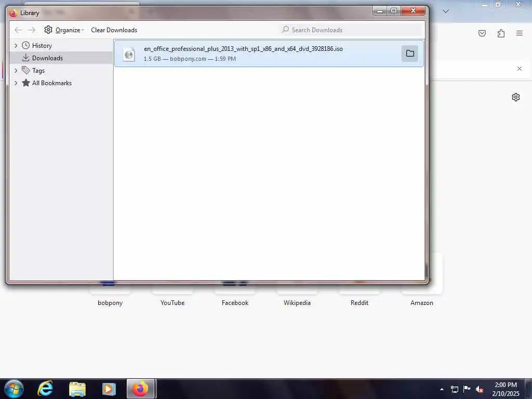The height and width of the screenshot is (399, 532).
Task: Close the Library window
Action: point(413,11)
